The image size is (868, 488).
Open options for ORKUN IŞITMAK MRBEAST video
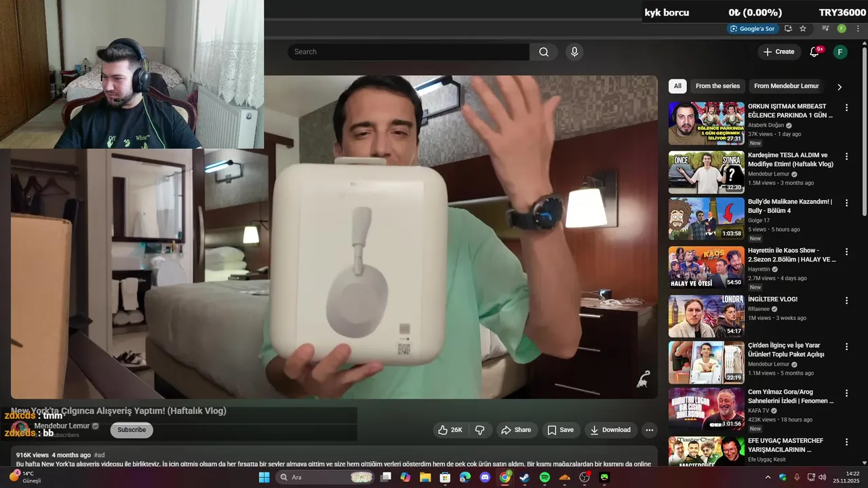(846, 108)
